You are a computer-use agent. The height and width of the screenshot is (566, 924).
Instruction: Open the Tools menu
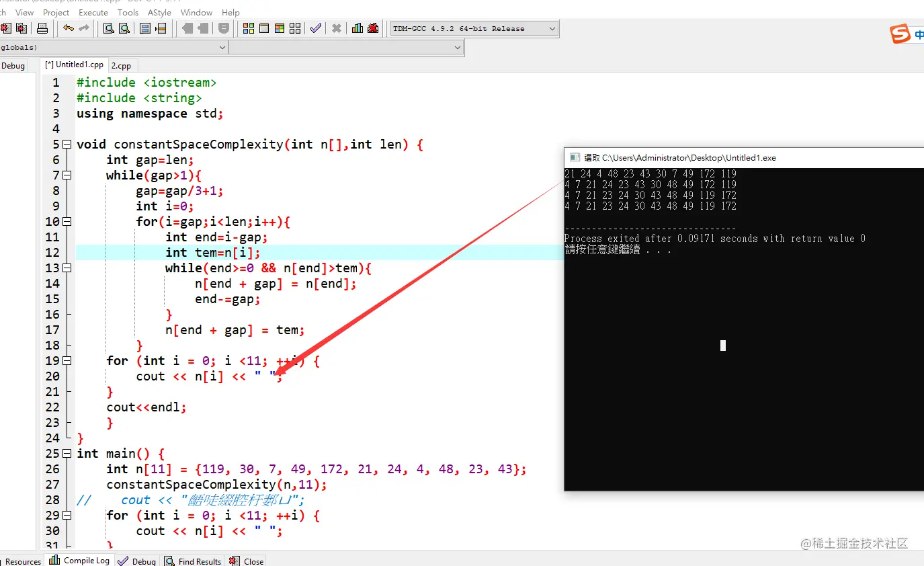tap(128, 12)
